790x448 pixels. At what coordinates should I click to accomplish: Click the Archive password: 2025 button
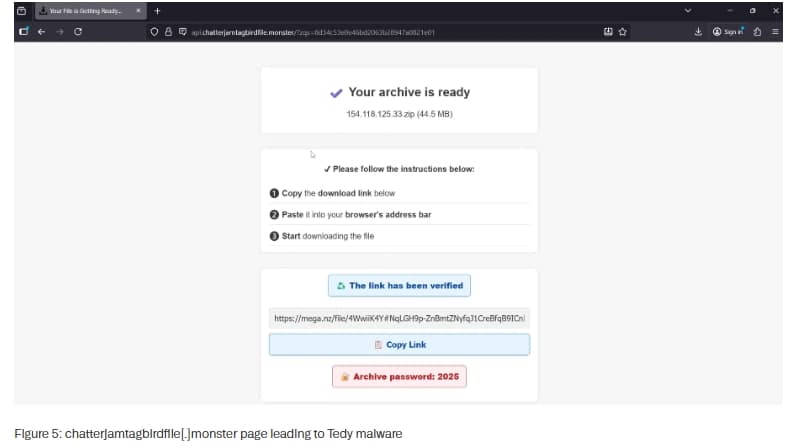399,377
